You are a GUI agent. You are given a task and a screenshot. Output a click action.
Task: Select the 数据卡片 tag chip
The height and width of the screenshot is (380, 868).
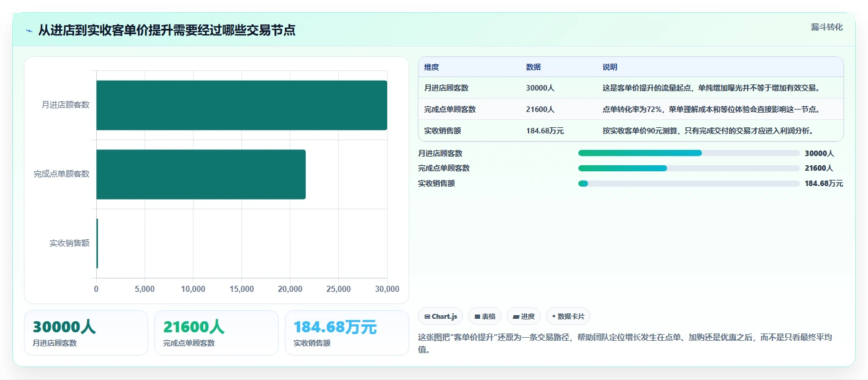tap(568, 316)
